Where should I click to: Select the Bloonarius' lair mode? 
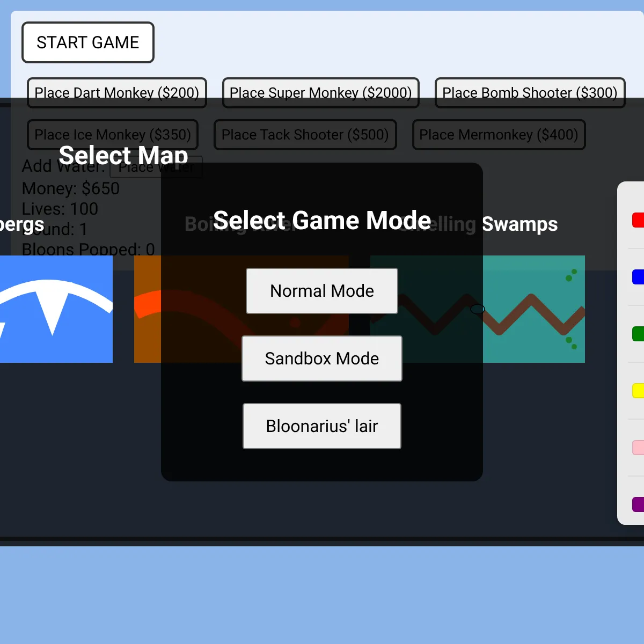(x=322, y=426)
